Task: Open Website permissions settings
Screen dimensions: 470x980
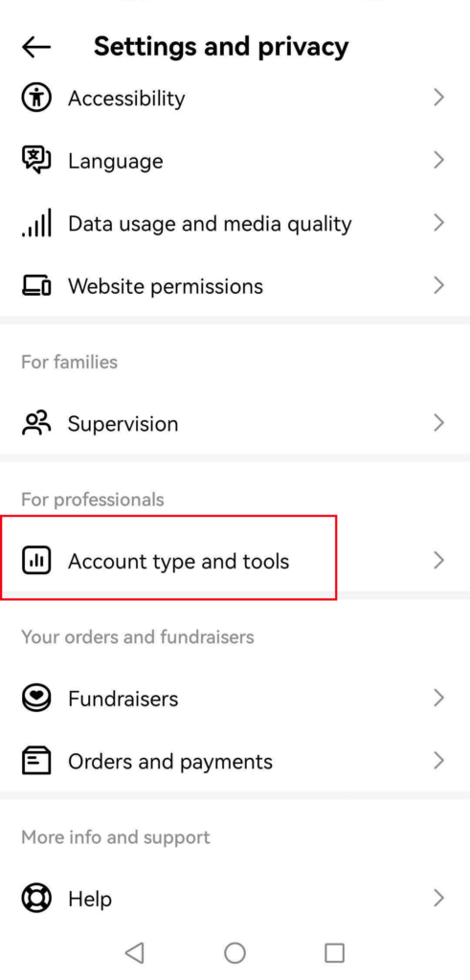Action: pos(235,286)
